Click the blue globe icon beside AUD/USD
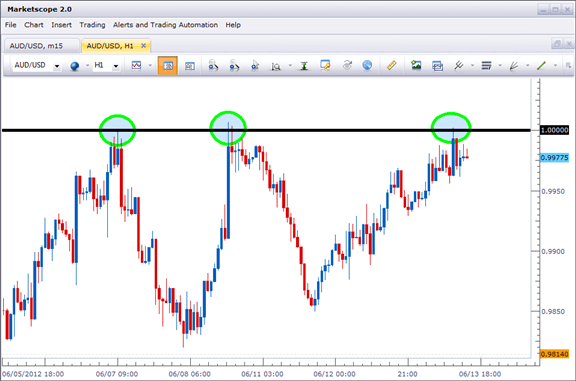Viewport: 576px width, 381px height. pos(75,66)
